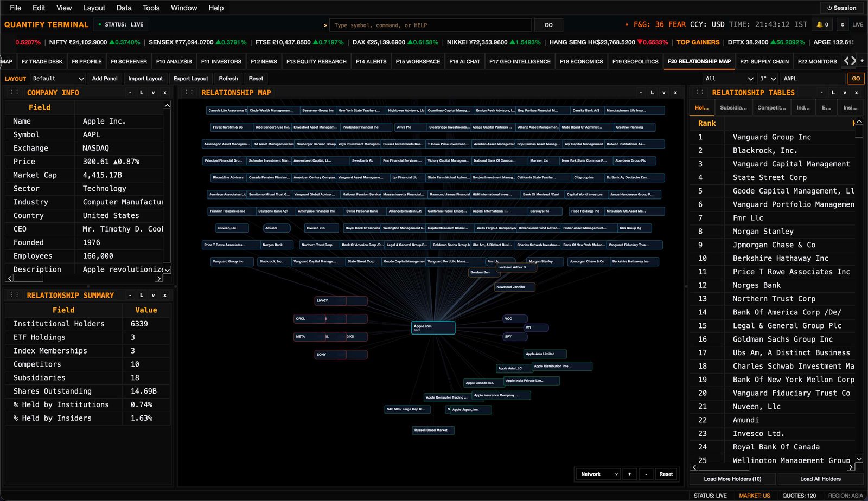
Task: Switch to F21 Supply Chain tab
Action: [x=764, y=61]
